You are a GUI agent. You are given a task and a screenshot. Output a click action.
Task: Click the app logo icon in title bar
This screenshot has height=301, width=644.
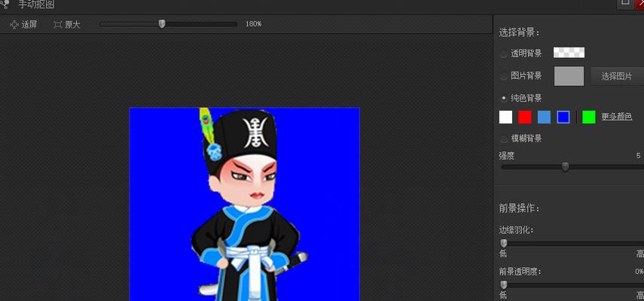point(4,4)
